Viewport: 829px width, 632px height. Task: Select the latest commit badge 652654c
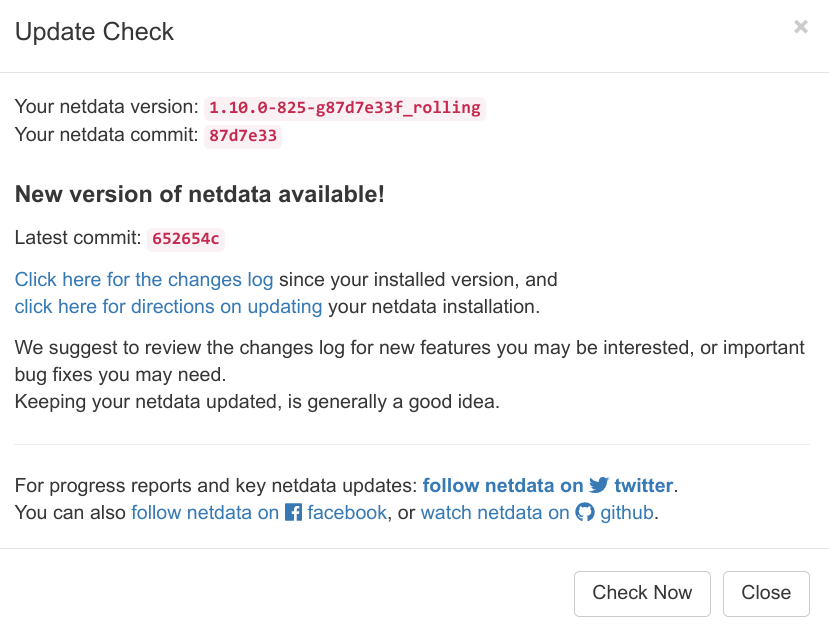tap(185, 239)
